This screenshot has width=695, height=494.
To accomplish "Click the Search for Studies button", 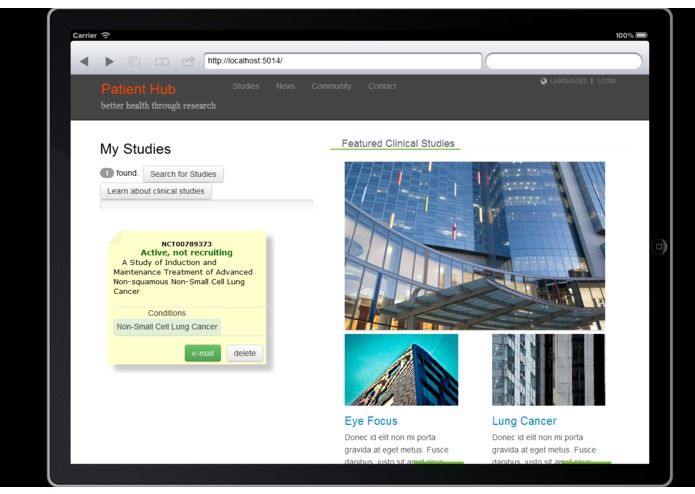I will point(183,174).
